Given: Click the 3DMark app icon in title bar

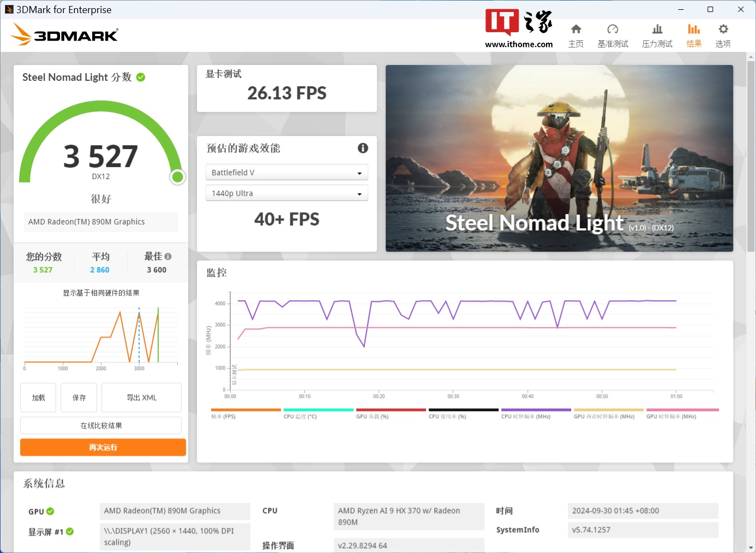Looking at the screenshot, I should tap(9, 9).
